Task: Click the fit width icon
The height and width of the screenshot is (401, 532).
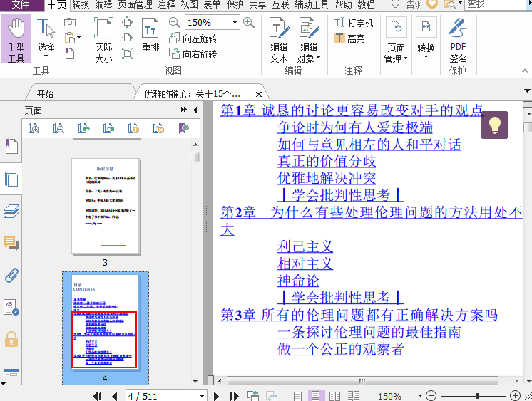Action: [x=127, y=38]
